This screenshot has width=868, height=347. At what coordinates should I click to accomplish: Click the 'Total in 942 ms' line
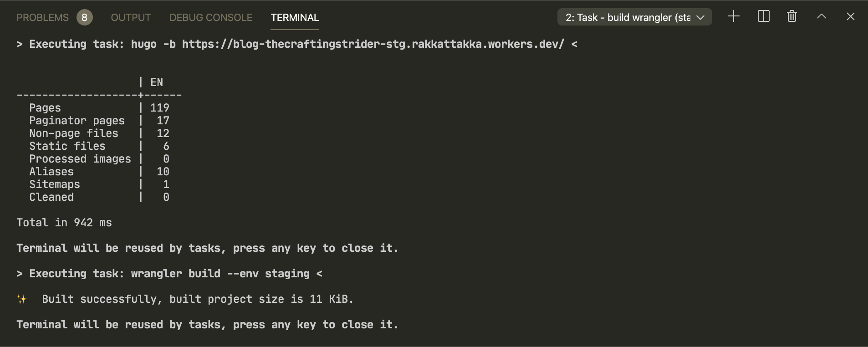click(x=64, y=223)
